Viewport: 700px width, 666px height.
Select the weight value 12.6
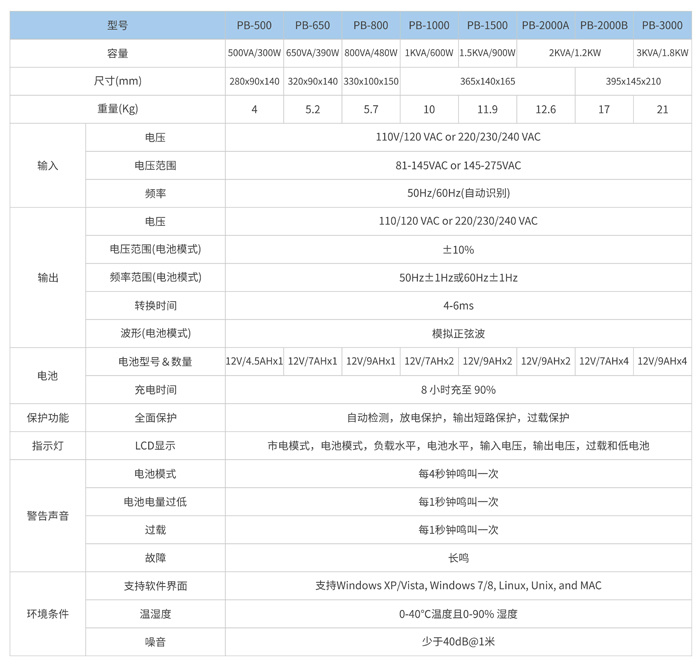click(546, 109)
